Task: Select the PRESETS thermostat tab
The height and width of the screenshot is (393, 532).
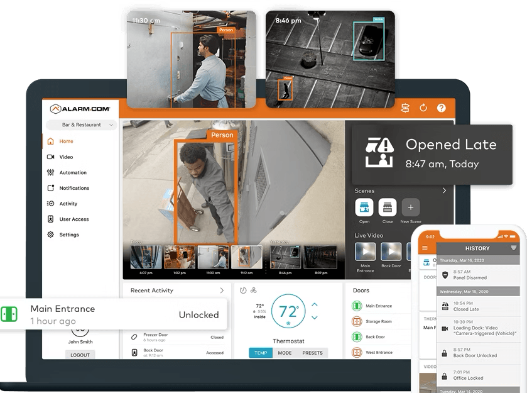Action: [x=313, y=353]
